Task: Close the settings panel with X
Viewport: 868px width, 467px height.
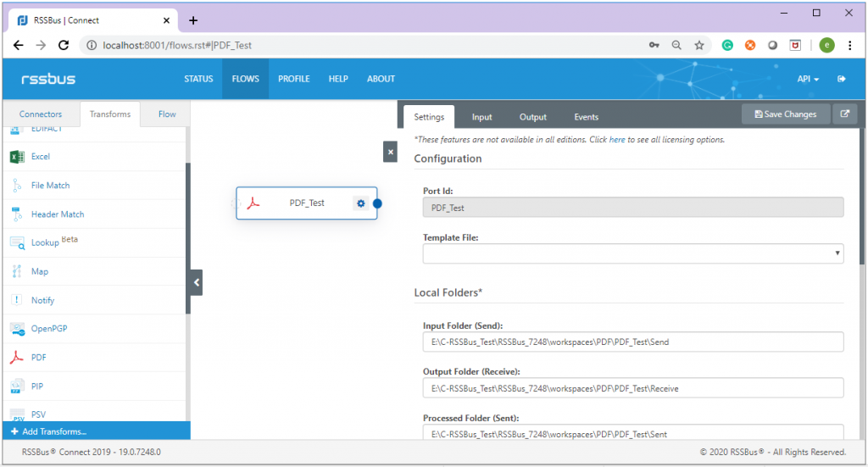Action: (x=390, y=152)
